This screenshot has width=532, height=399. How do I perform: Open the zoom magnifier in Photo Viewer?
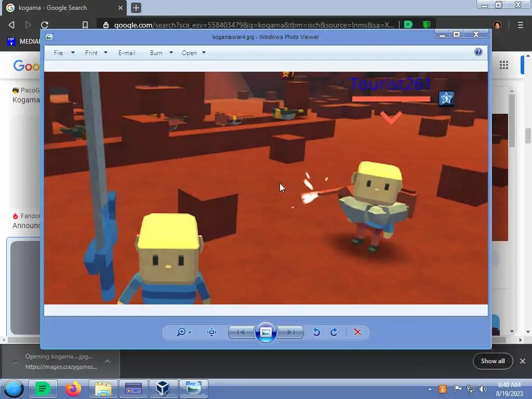(x=181, y=332)
